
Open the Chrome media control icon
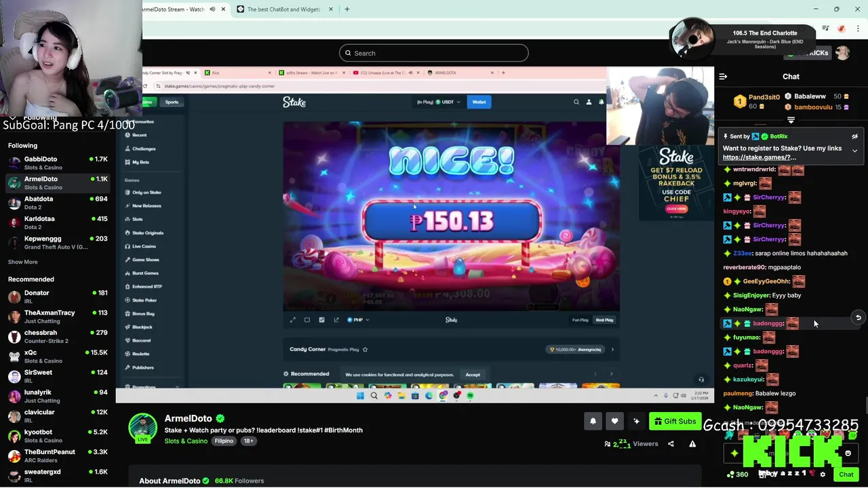[825, 28]
